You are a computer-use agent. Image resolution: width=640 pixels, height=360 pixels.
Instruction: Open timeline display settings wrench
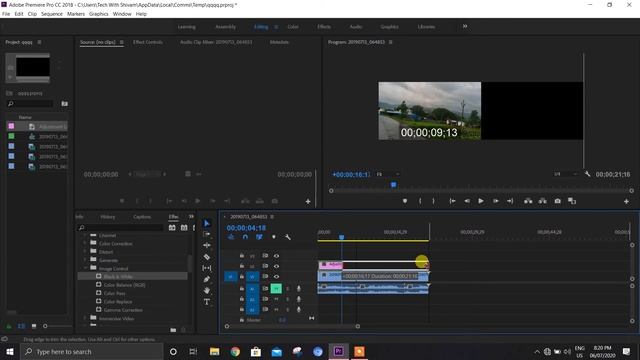pyautogui.click(x=288, y=237)
